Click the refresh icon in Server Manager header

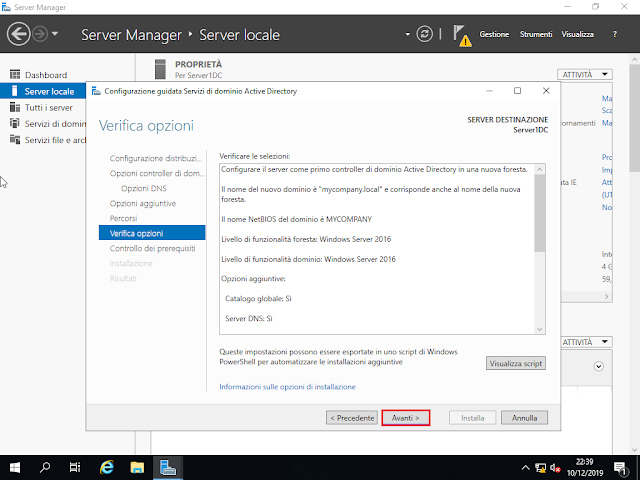424,34
